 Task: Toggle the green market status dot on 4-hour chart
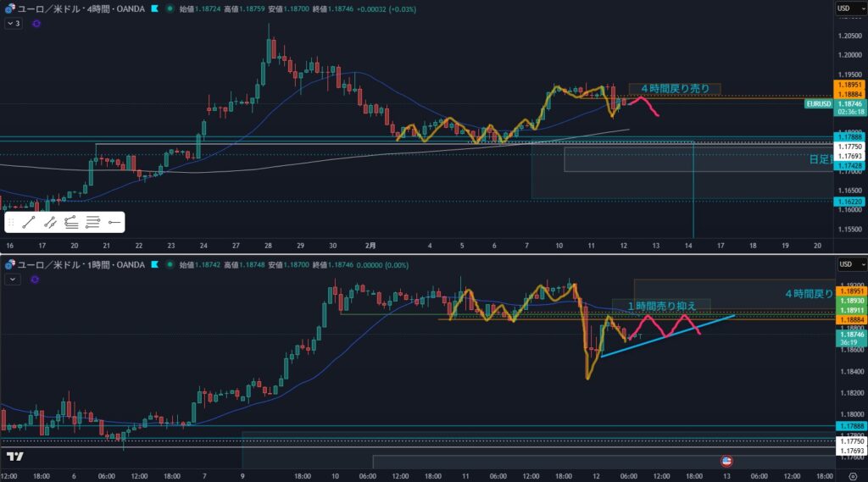coord(170,8)
